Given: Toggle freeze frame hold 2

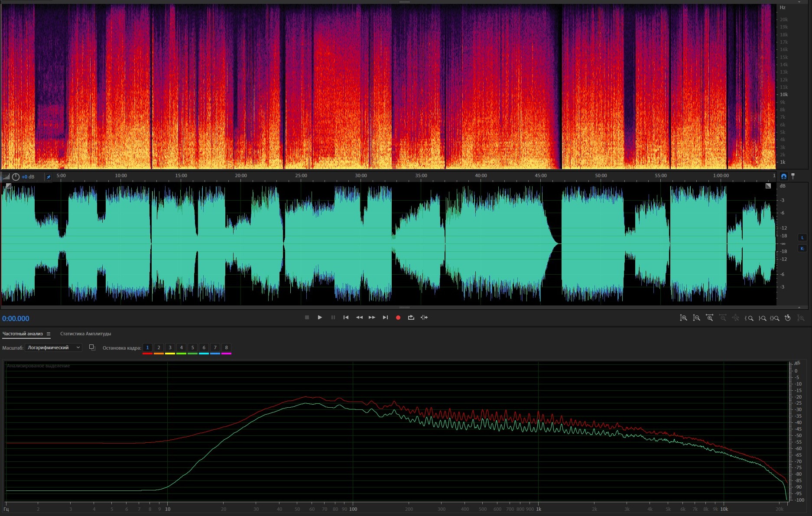Looking at the screenshot, I should pyautogui.click(x=159, y=347).
